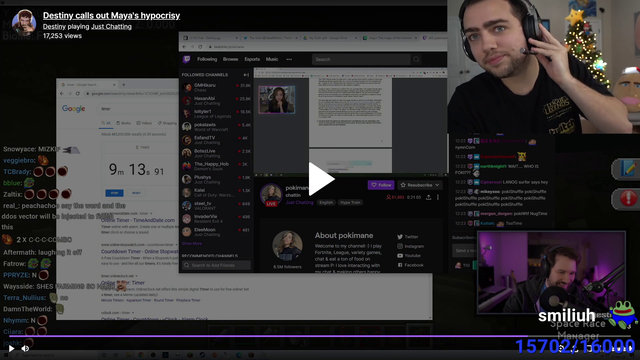Open HasanAbi in followed channels

click(x=216, y=100)
